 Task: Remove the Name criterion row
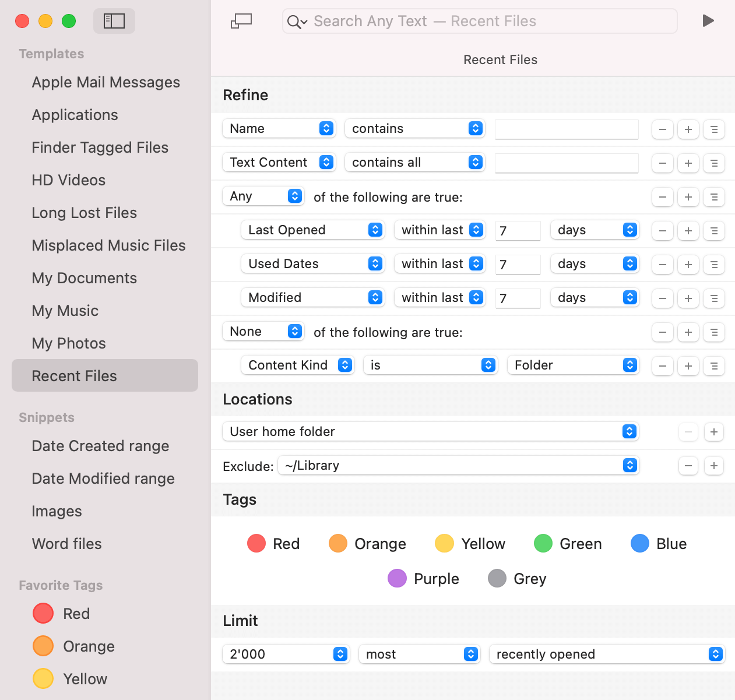663,129
